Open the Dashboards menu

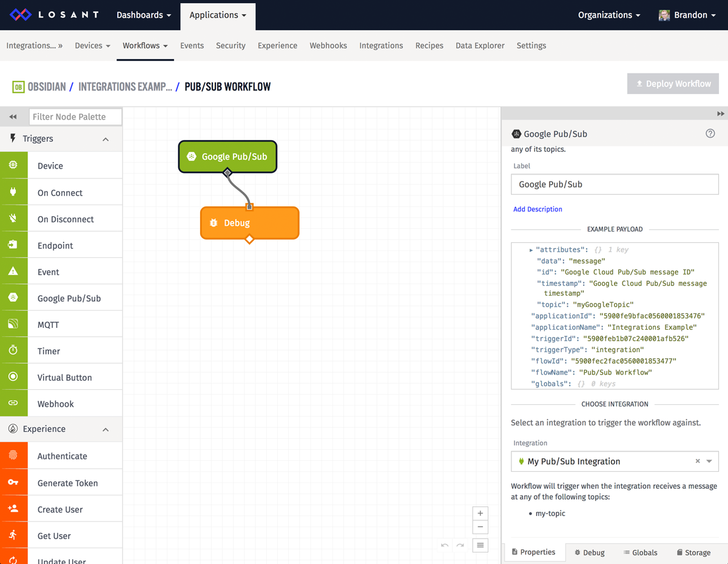coord(143,15)
